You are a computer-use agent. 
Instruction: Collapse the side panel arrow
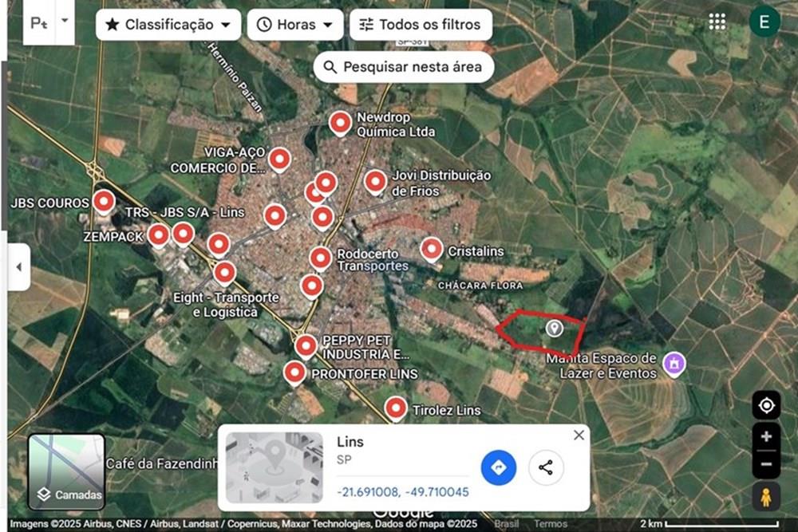pos(19,267)
